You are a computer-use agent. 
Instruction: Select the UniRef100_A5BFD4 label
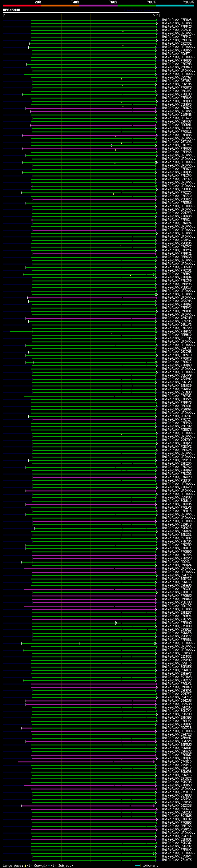(176, 480)
